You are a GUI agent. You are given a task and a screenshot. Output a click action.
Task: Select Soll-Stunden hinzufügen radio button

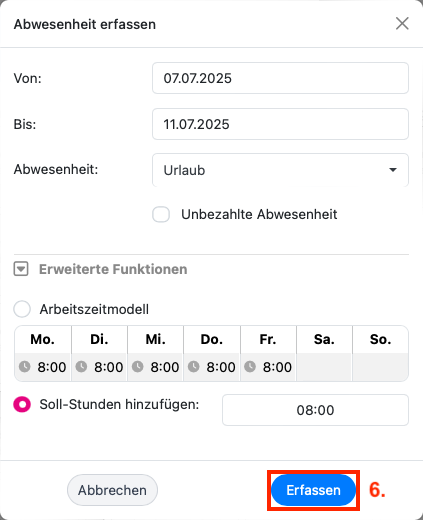(x=22, y=405)
